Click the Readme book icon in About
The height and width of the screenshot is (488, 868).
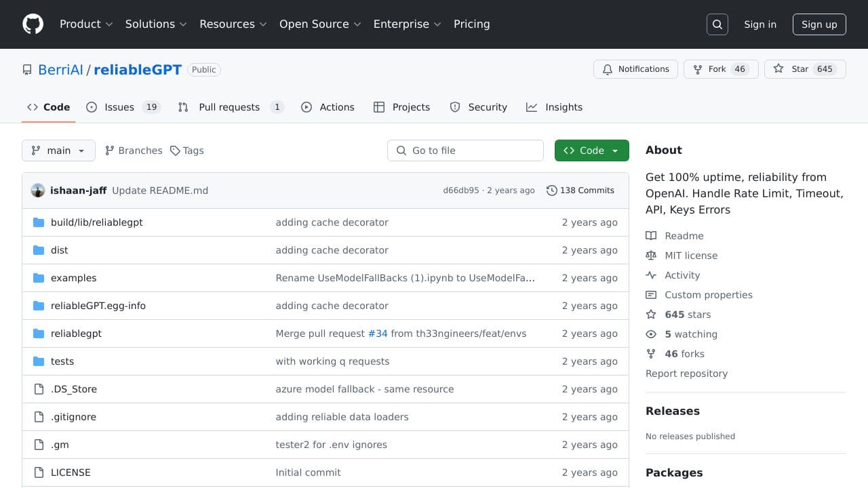click(651, 236)
